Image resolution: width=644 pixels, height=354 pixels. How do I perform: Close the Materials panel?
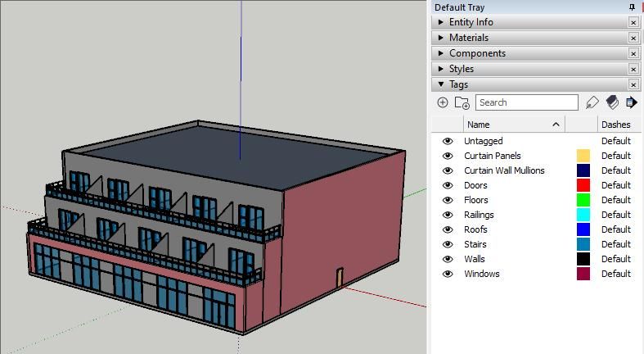coord(633,39)
